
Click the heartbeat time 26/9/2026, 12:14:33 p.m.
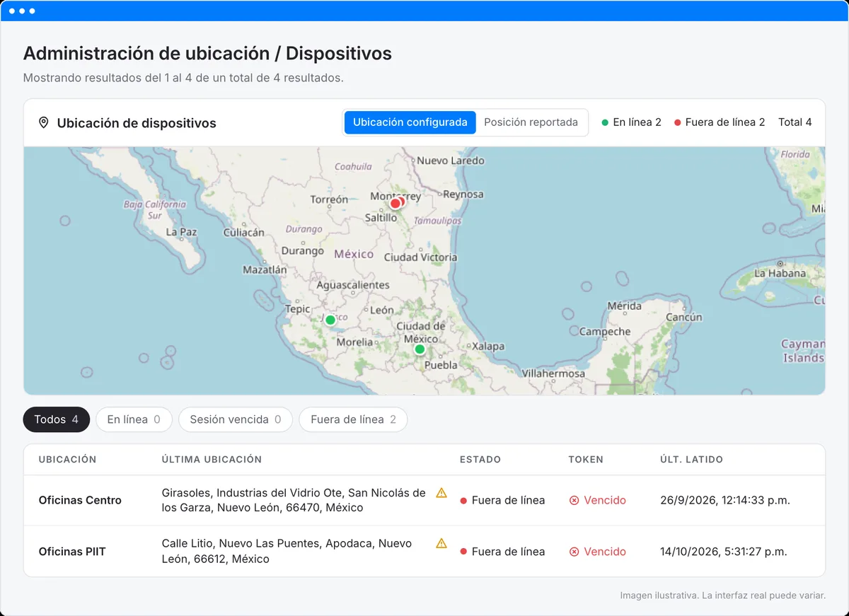[x=725, y=501]
